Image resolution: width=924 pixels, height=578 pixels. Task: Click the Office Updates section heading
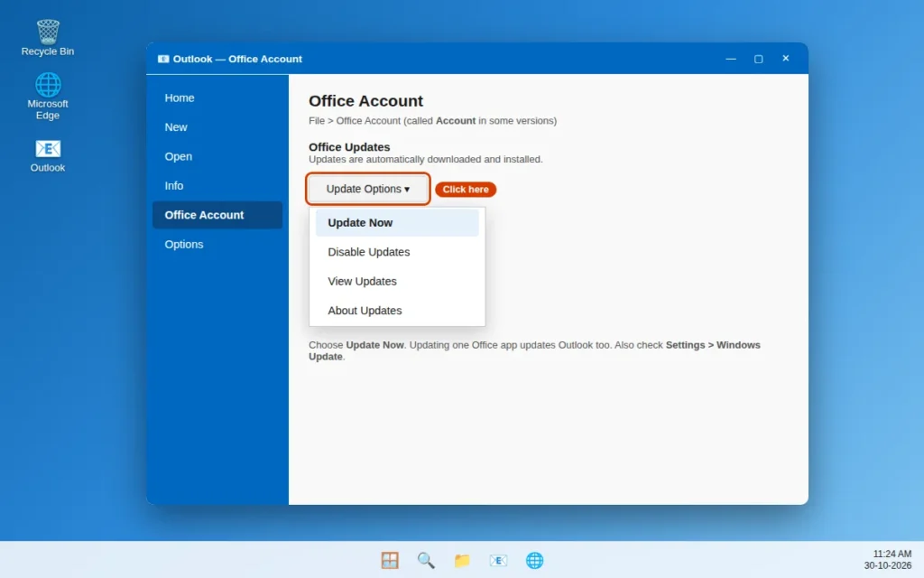pyautogui.click(x=349, y=147)
